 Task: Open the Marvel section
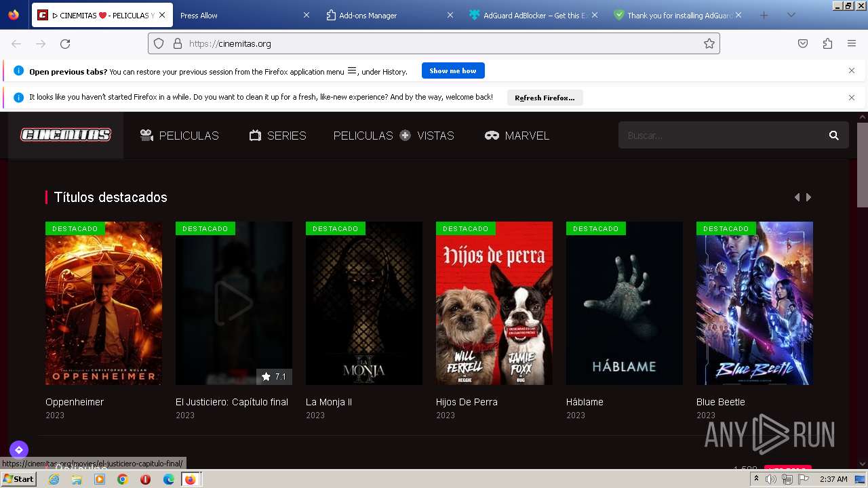pos(517,136)
